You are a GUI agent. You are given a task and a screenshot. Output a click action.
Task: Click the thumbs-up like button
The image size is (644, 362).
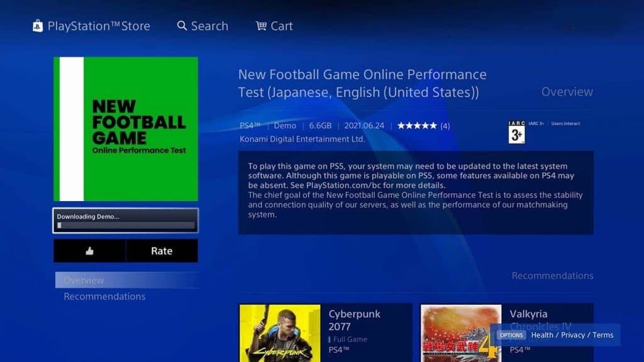point(89,251)
